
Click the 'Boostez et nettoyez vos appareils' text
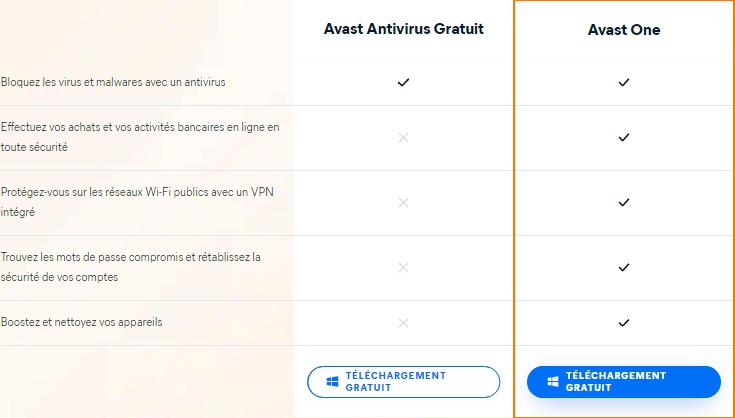tap(82, 322)
